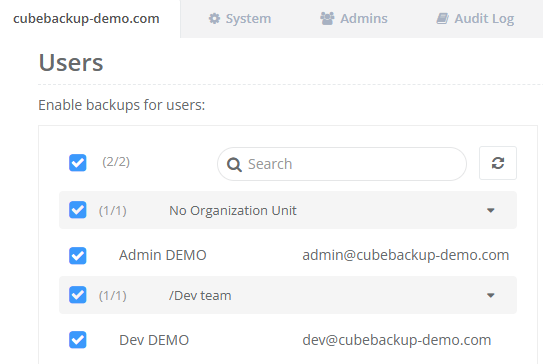Select the Admin DEMO name
This screenshot has height=364, width=543.
point(163,255)
